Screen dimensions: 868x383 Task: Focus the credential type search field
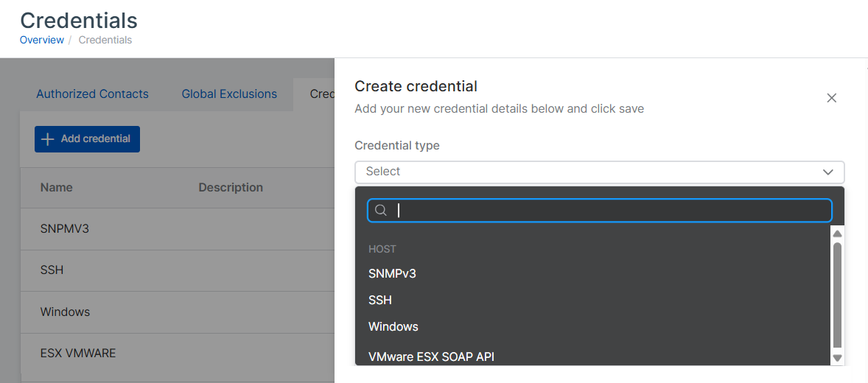tap(610, 211)
